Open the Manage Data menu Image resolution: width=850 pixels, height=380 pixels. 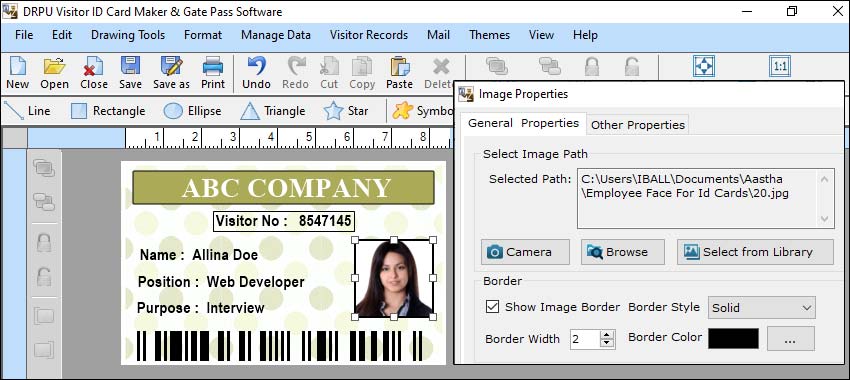tap(276, 35)
